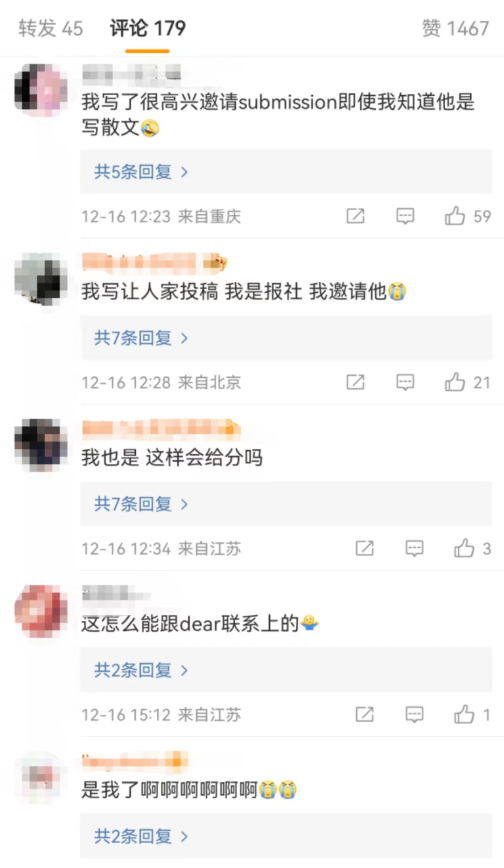Expand 共7条回复 under the 报社 comment

pos(286,338)
